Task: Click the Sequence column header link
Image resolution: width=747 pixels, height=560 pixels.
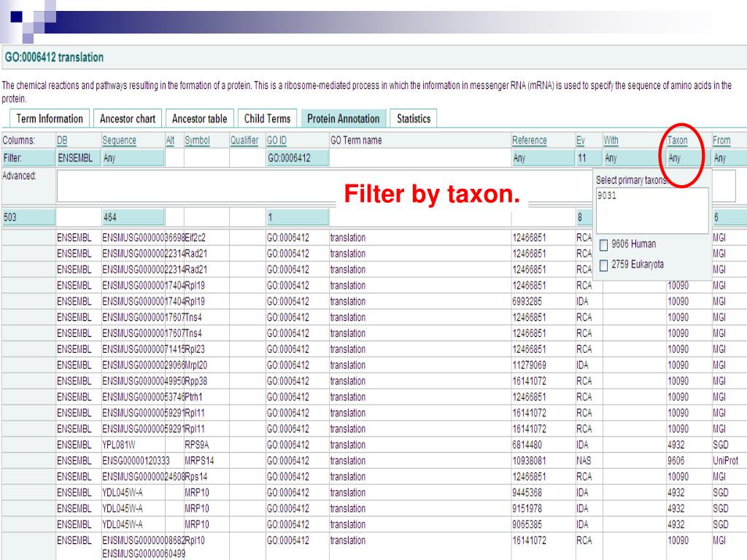Action: point(119,141)
